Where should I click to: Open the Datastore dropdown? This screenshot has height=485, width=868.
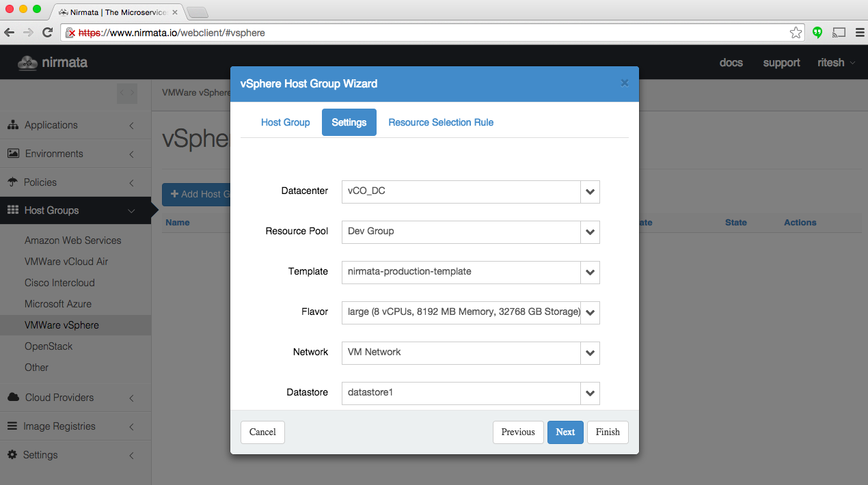pyautogui.click(x=590, y=393)
